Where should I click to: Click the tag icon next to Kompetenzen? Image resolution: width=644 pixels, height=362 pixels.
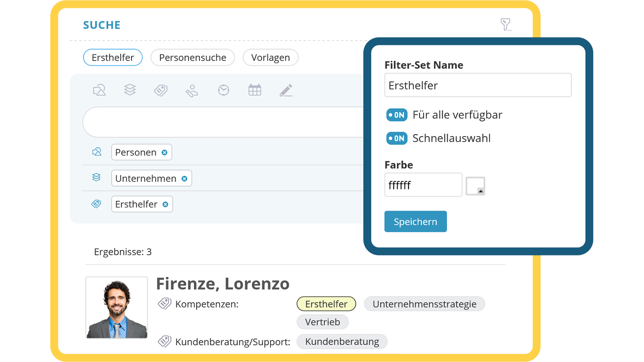(x=164, y=303)
